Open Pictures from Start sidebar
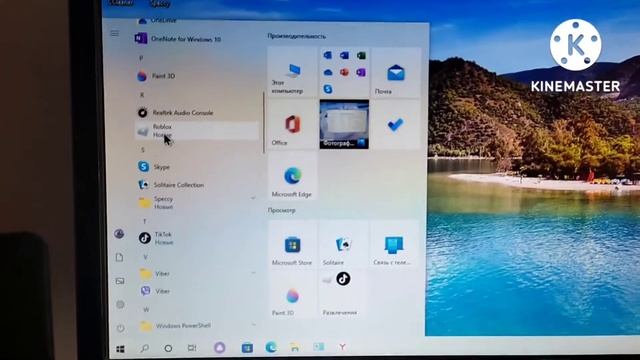 tap(120, 281)
